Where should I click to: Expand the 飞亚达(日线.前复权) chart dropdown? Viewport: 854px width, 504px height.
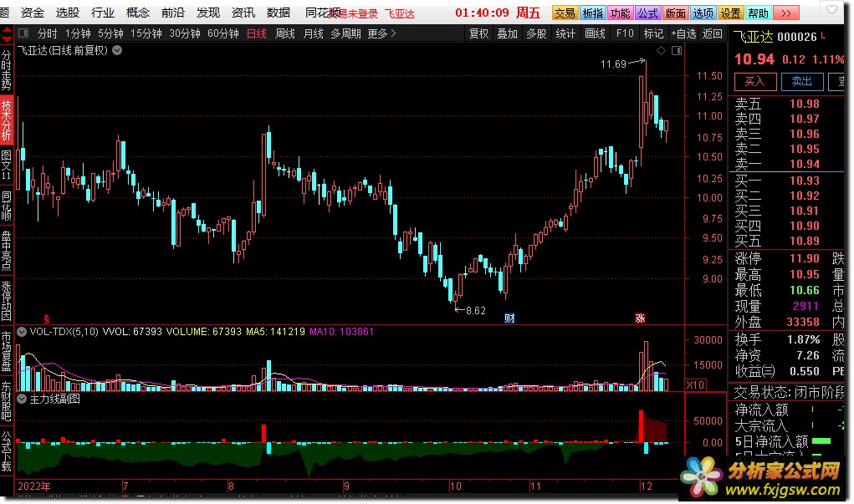click(117, 51)
